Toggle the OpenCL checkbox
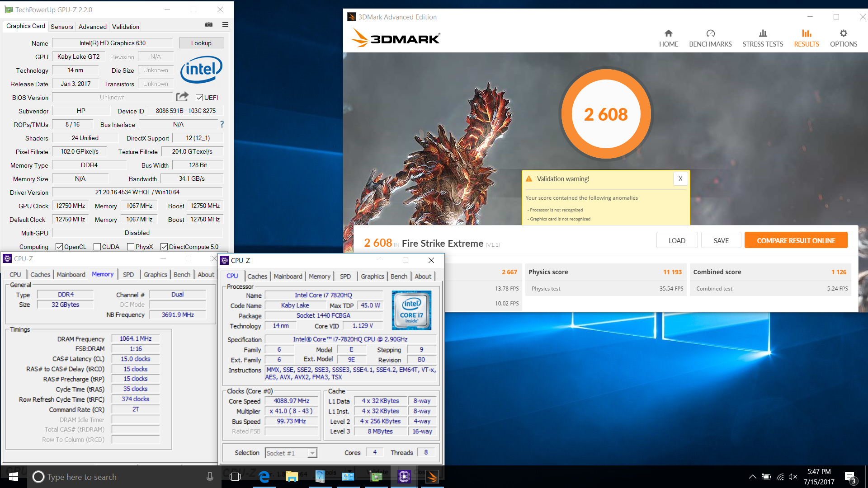The height and width of the screenshot is (488, 868). tap(59, 247)
